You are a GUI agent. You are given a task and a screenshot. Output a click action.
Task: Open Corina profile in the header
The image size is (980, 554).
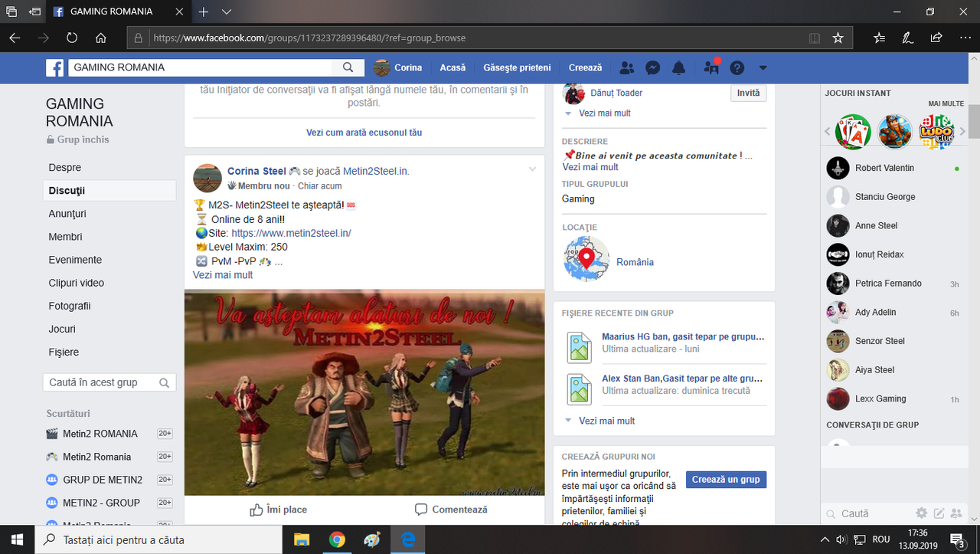(x=398, y=67)
